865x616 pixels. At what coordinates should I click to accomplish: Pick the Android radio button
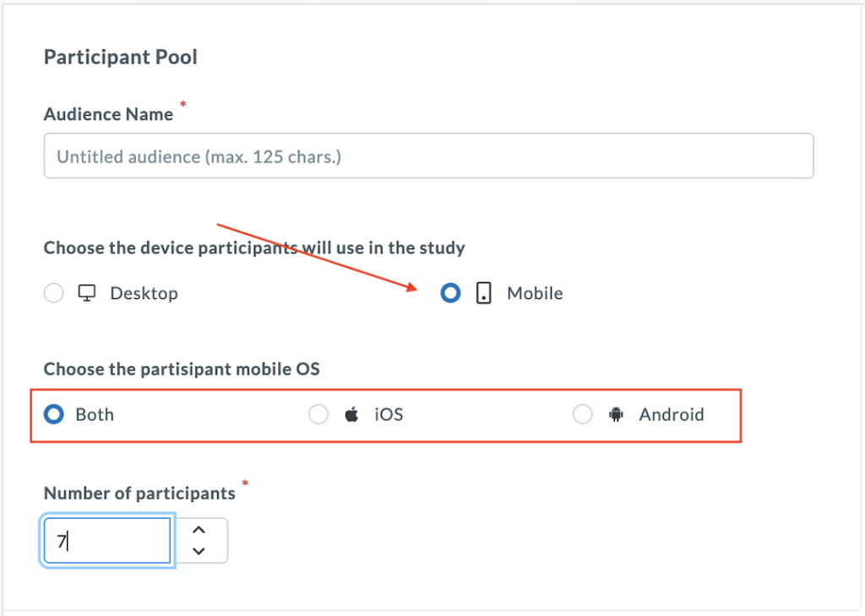(583, 415)
